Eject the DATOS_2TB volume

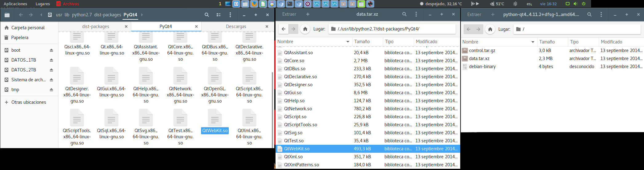(x=51, y=70)
